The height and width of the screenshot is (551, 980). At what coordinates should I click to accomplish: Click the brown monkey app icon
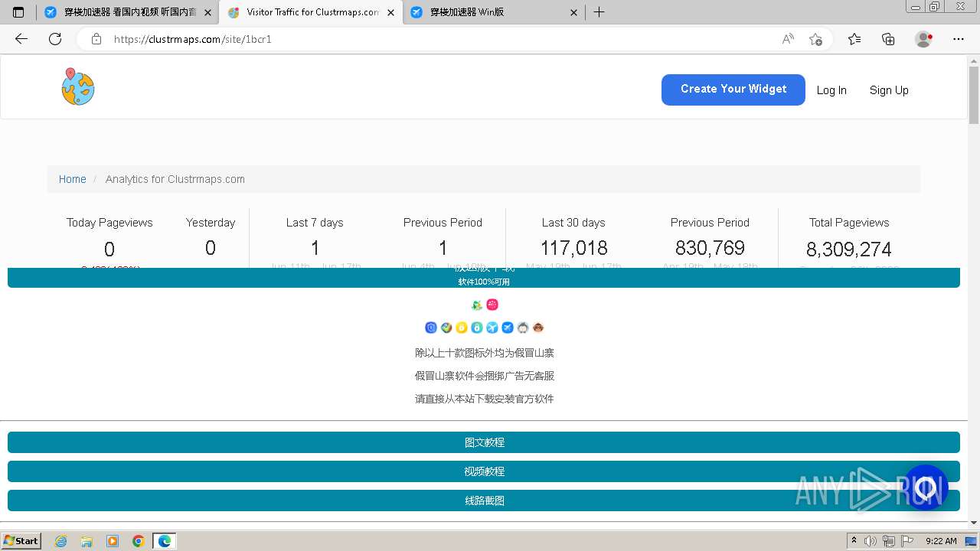[x=538, y=328]
